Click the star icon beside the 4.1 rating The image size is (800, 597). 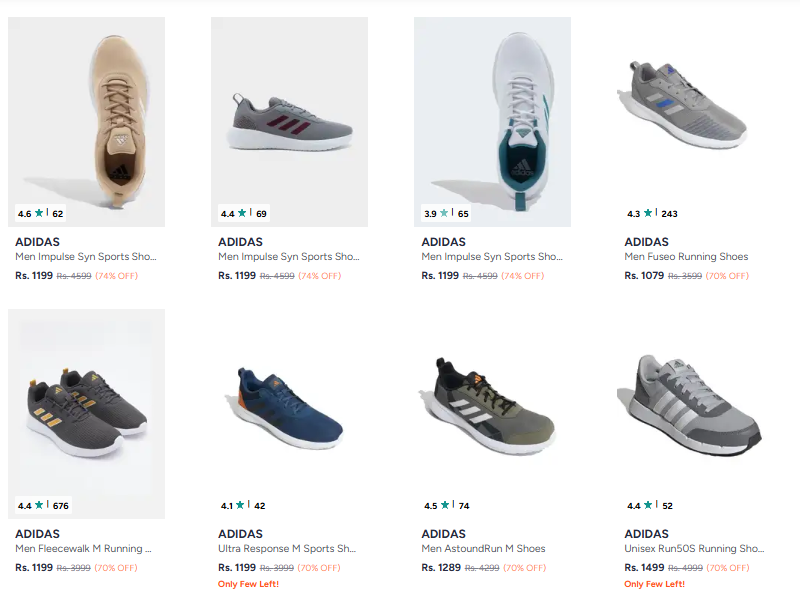click(x=241, y=505)
